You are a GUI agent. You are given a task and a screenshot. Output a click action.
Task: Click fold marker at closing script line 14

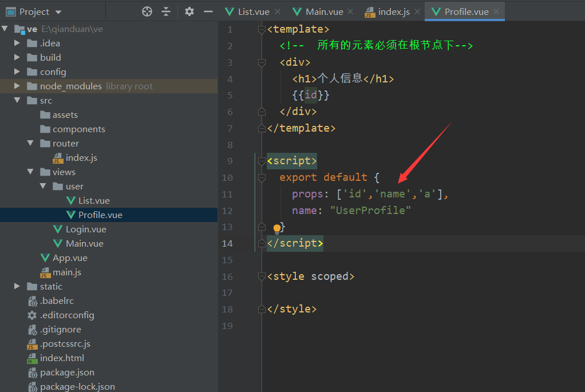coord(262,244)
